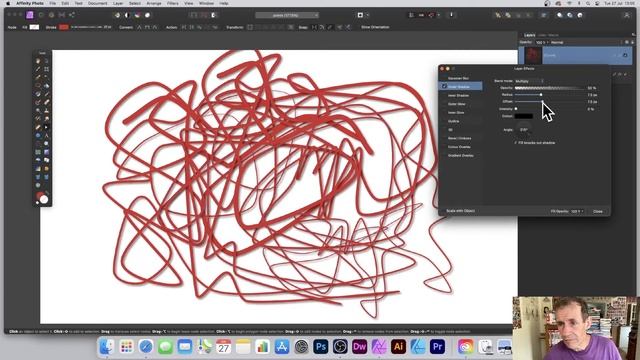
Task: Select Bevel/Emboss effect in list
Action: [x=459, y=138]
